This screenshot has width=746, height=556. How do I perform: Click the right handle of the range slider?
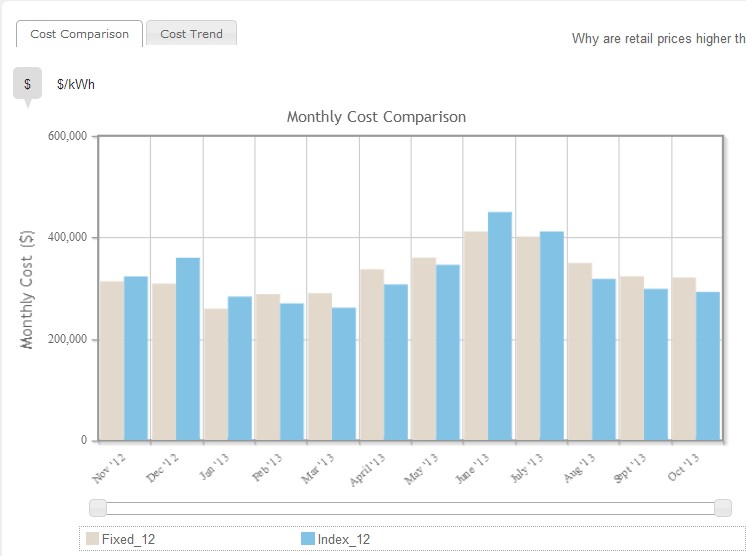(723, 508)
